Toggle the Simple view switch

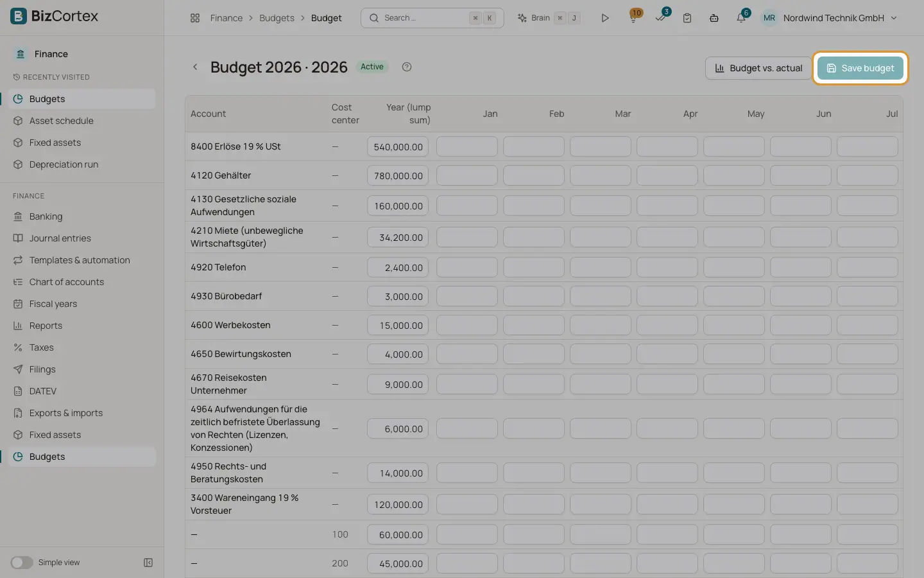22,563
